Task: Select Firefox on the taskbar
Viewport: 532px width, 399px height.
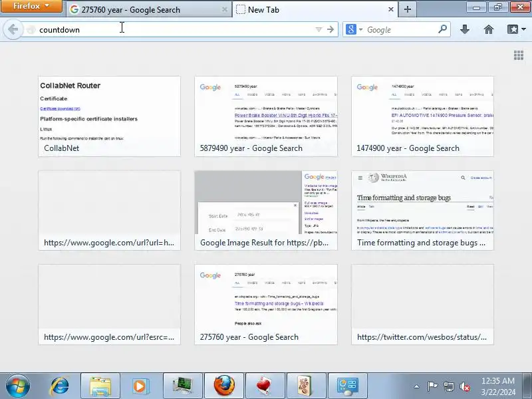Action: point(224,386)
